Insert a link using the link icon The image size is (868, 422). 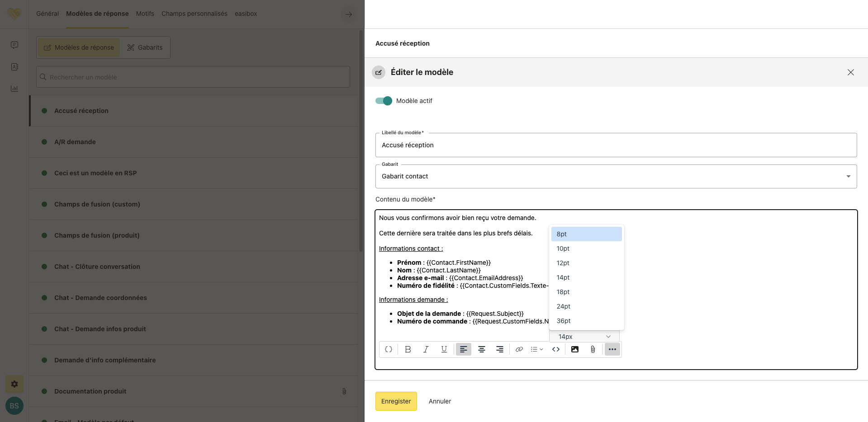519,349
